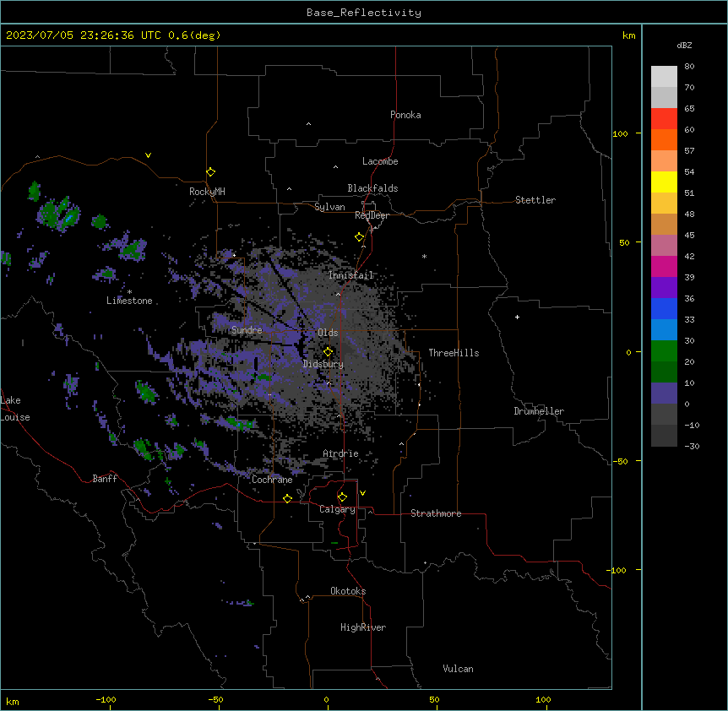This screenshot has width=728, height=711.
Task: Click the -100 tick on horizontal km axis
Action: tap(106, 700)
